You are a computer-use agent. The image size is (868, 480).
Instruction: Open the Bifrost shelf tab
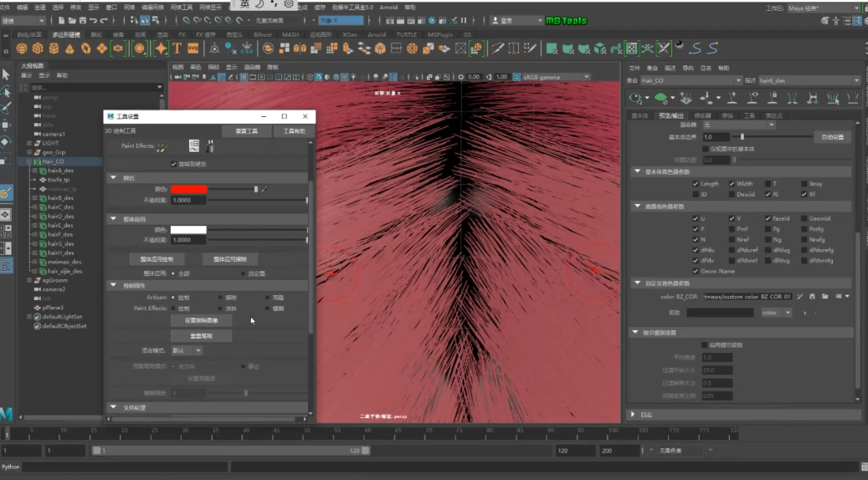coord(263,34)
